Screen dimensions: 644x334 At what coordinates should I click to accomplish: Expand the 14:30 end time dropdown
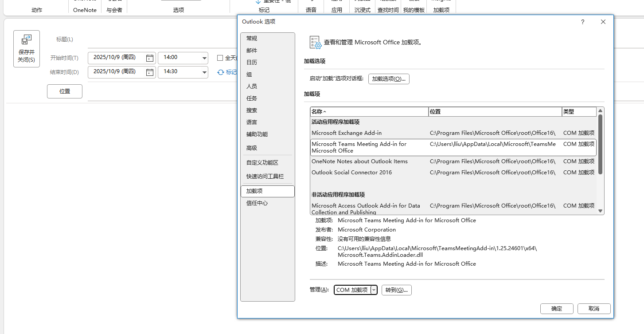[204, 72]
